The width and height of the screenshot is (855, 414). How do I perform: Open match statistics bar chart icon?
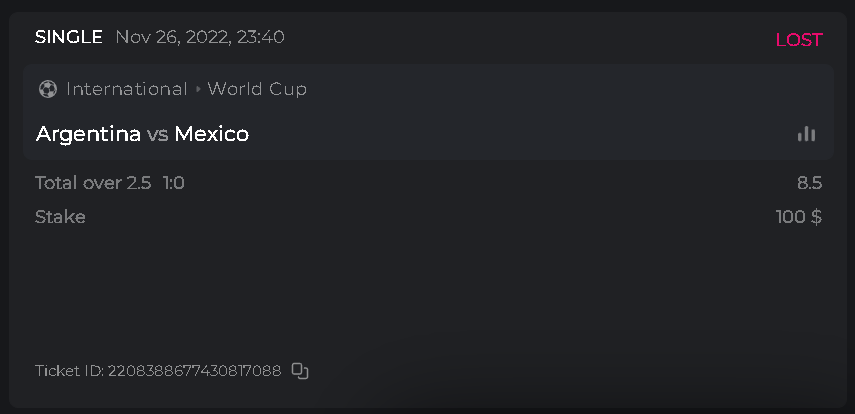point(806,134)
